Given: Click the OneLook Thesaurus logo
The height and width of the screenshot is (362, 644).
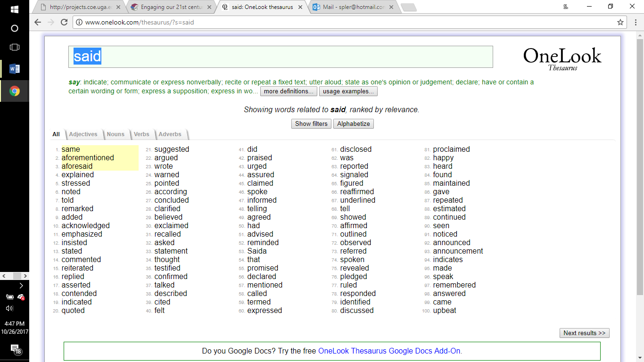Looking at the screenshot, I should point(562,58).
